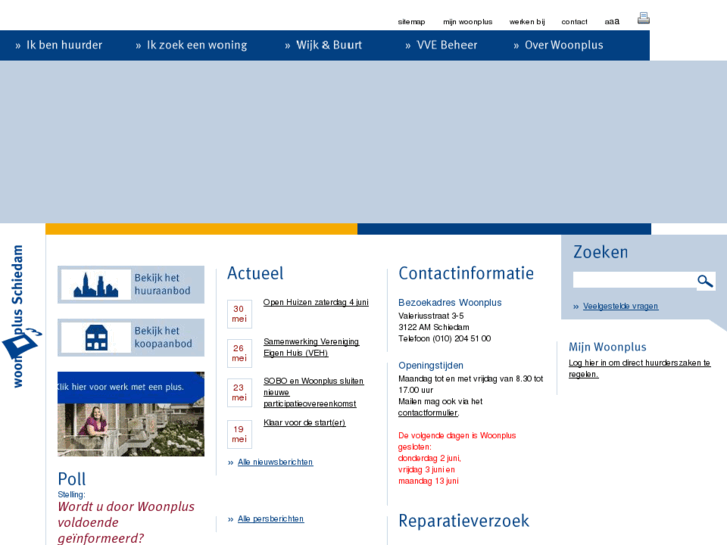Change text size with 'aaa' control
Screen dimensions: 727x545
coord(612,21)
